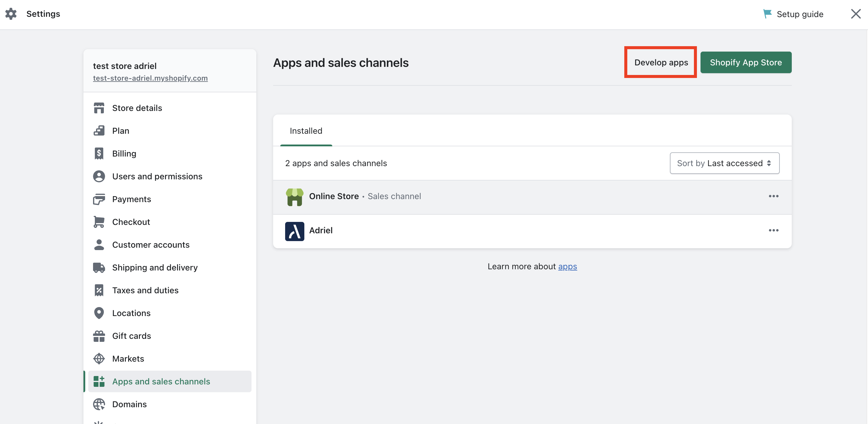The height and width of the screenshot is (424, 868).
Task: Open Domains settings
Action: [170, 404]
